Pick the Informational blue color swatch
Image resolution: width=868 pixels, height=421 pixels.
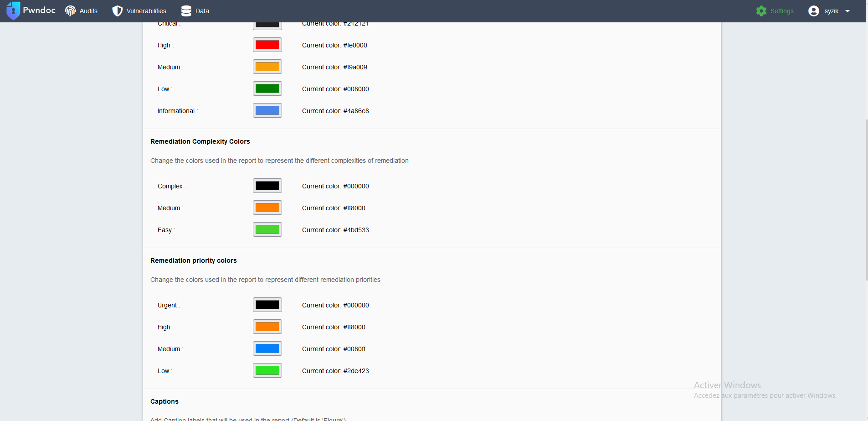[x=267, y=110]
